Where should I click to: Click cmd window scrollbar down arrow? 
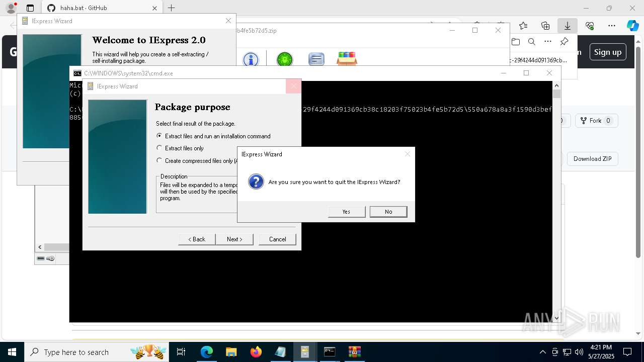pyautogui.click(x=556, y=318)
